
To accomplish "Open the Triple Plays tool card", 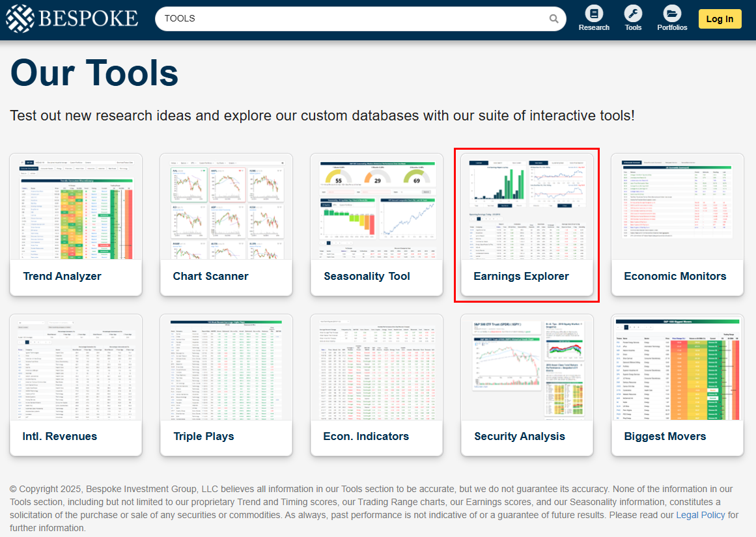I will pyautogui.click(x=226, y=385).
